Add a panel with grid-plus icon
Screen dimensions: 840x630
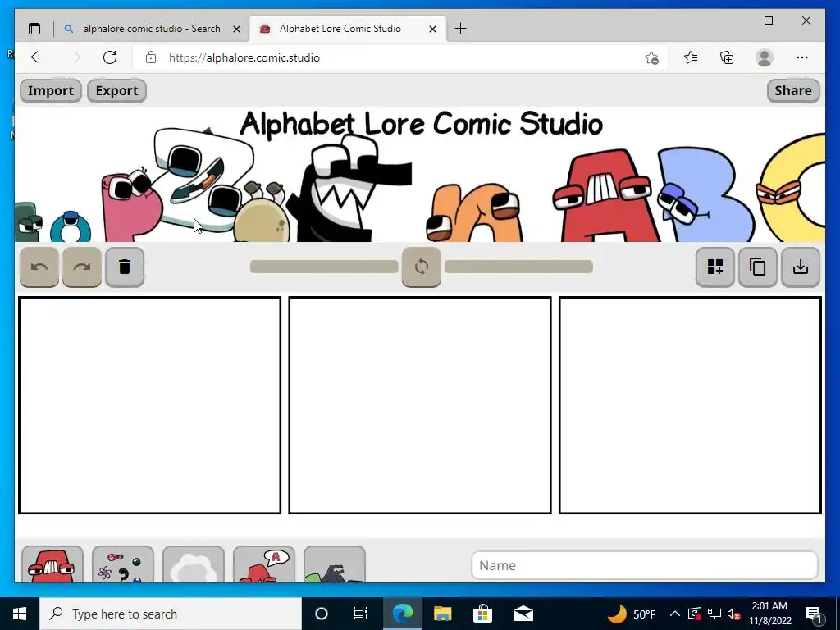(x=715, y=267)
